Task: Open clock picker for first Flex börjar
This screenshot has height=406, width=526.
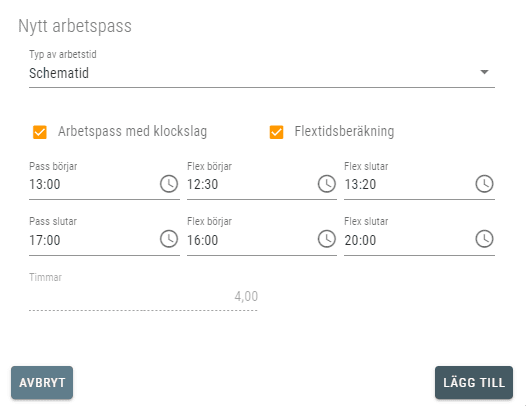Action: 326,184
